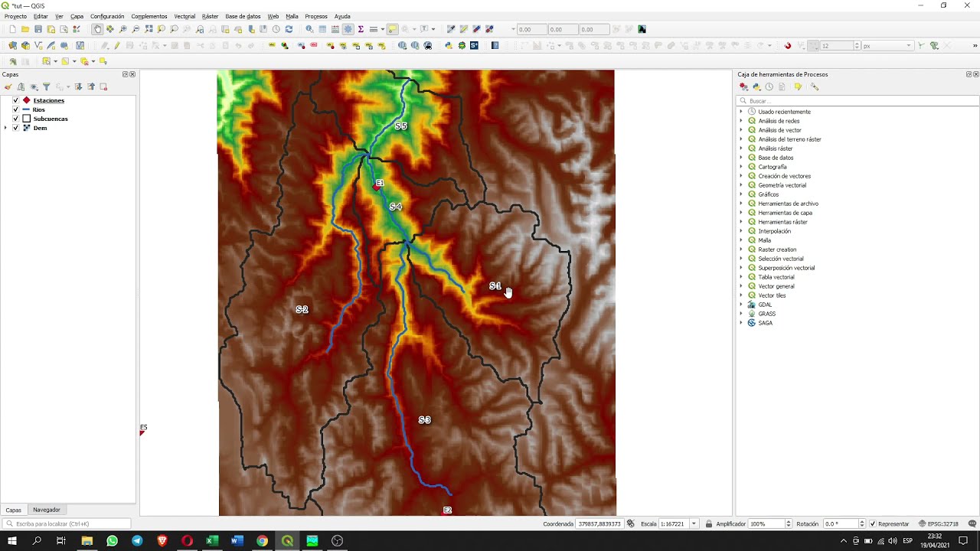This screenshot has height=551, width=980.
Task: Switch to the Capas tab
Action: coord(14,510)
